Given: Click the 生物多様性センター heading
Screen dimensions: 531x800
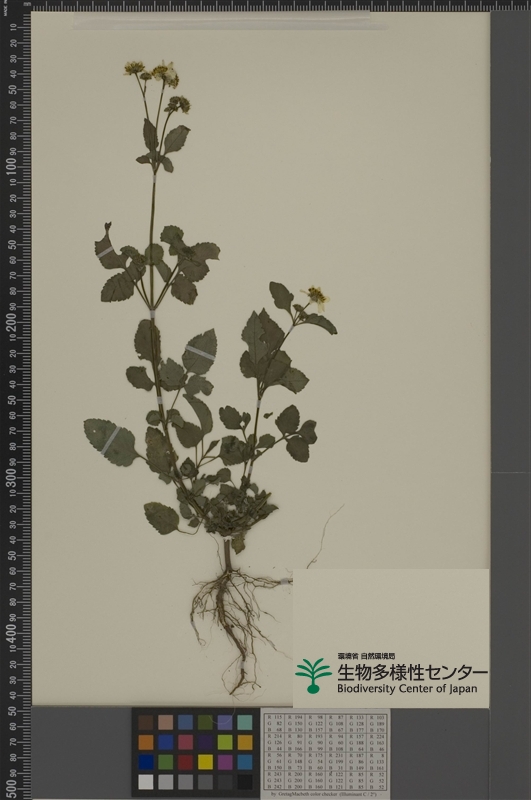Looking at the screenshot, I should [x=412, y=672].
